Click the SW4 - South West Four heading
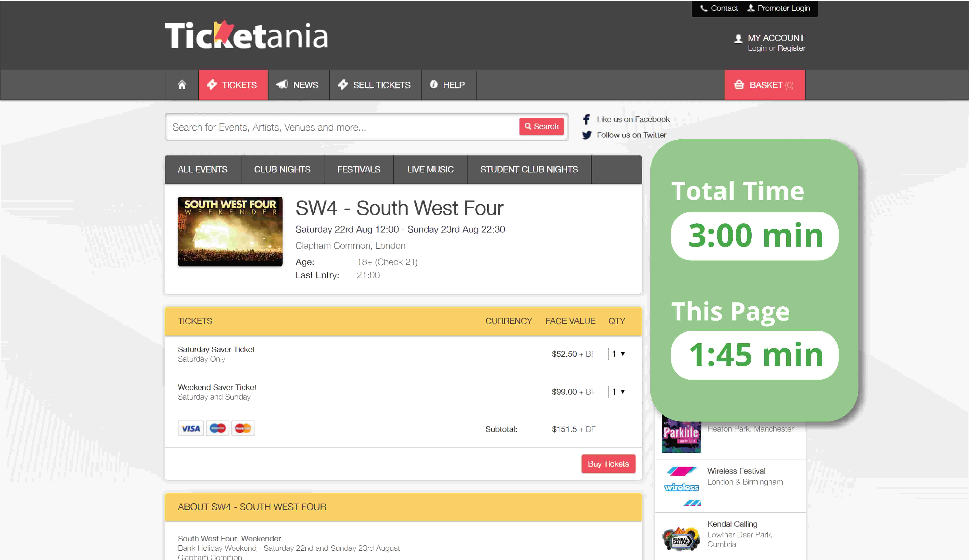The image size is (970, 560). coord(399,208)
